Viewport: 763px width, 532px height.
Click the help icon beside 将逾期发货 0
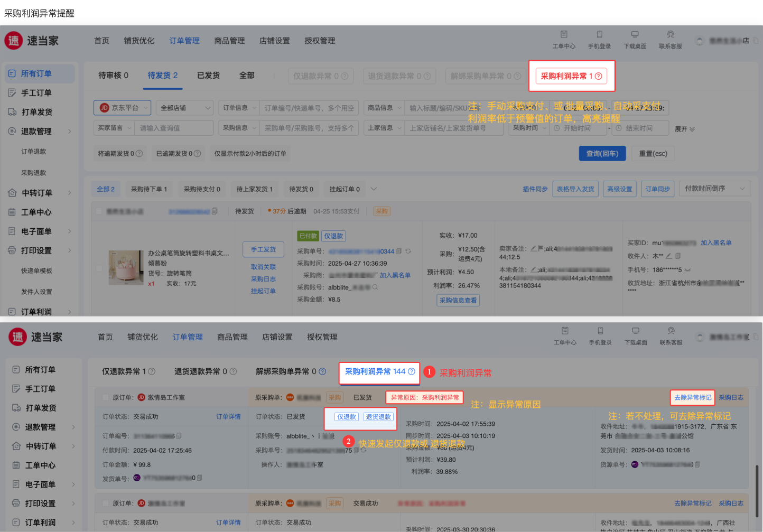tap(139, 154)
